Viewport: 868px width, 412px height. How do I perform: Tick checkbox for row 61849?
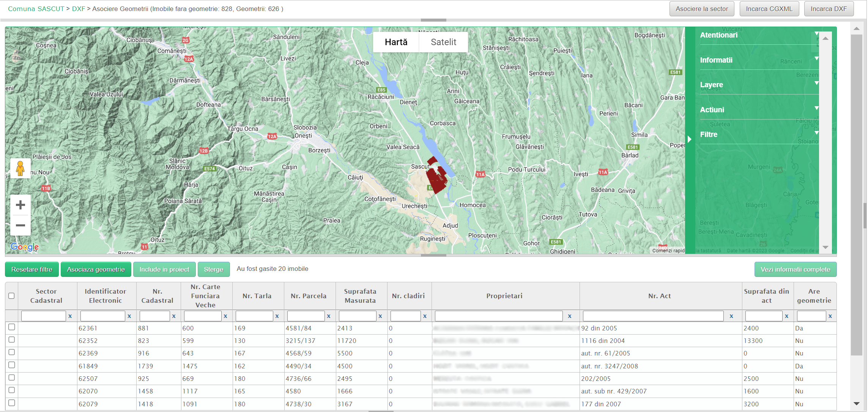12,365
